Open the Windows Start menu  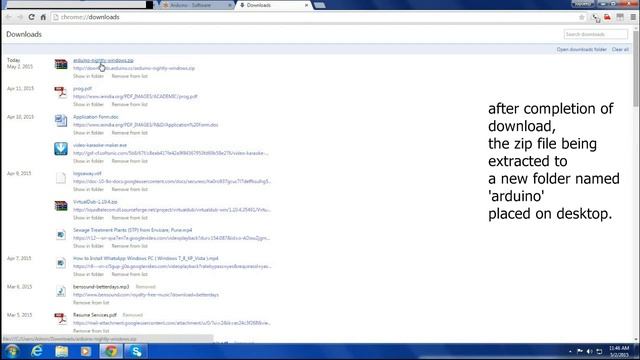point(12,351)
